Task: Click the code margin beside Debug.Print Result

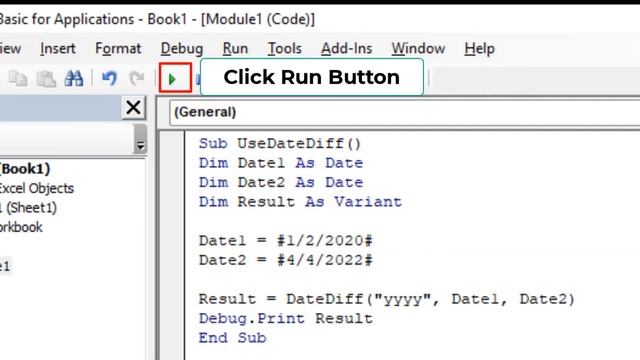Action: [x=171, y=319]
